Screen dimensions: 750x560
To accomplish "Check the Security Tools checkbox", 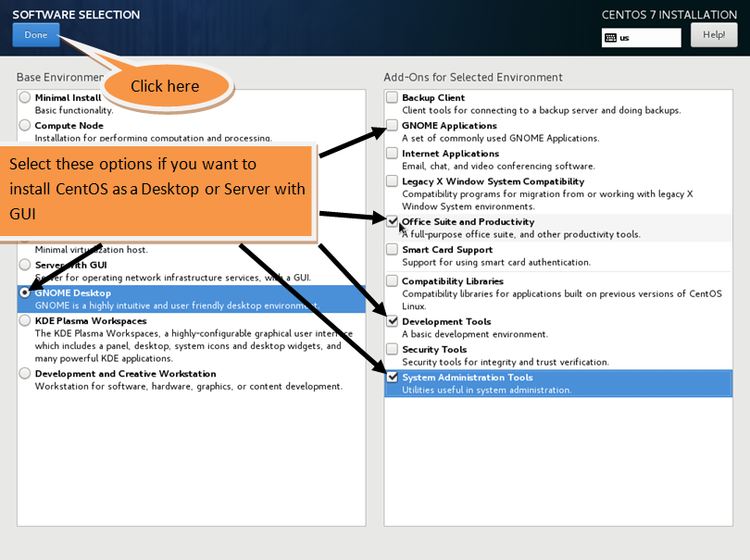I will [393, 349].
